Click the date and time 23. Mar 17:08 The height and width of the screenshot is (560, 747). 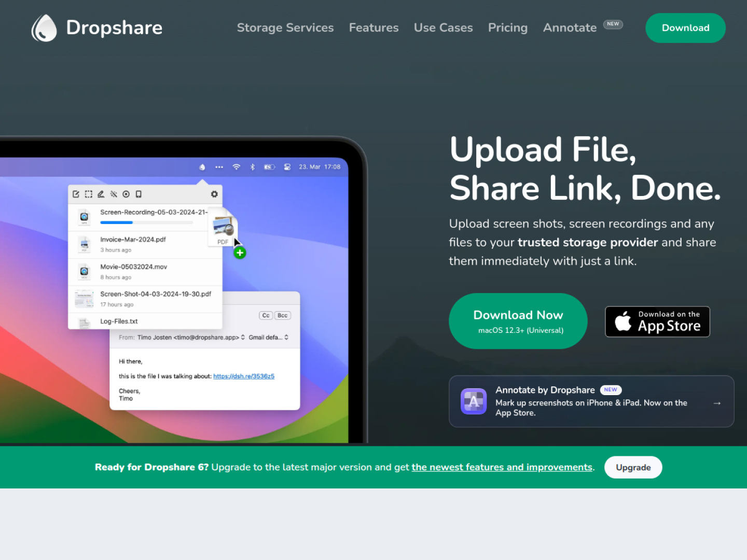[x=320, y=167]
